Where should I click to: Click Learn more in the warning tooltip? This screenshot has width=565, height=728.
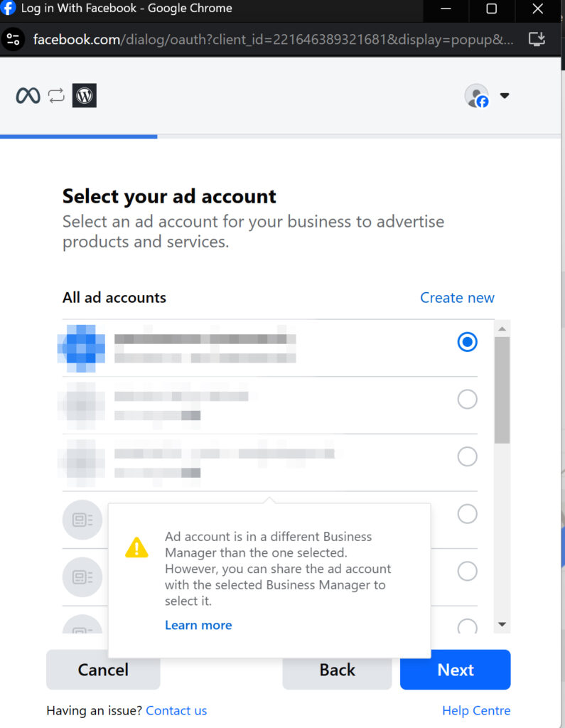pos(198,625)
